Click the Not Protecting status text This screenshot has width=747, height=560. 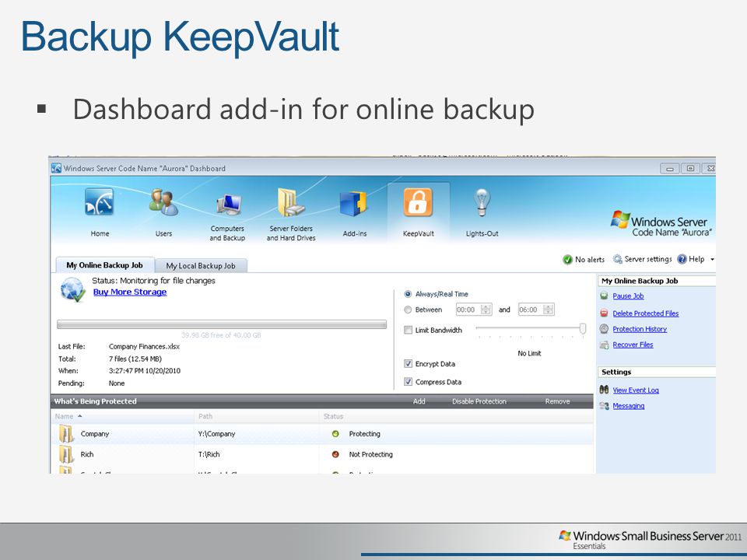click(x=370, y=454)
